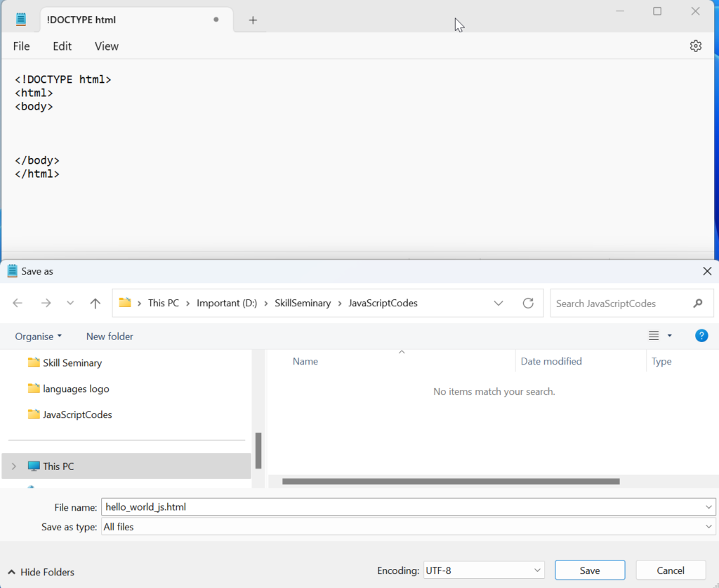Sort by Date modified column header
The image size is (719, 588).
pos(551,361)
